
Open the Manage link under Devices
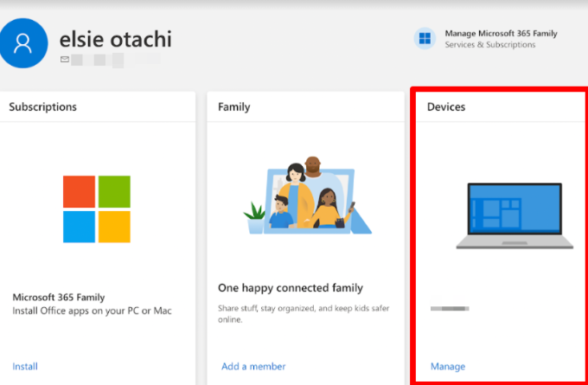click(x=448, y=366)
